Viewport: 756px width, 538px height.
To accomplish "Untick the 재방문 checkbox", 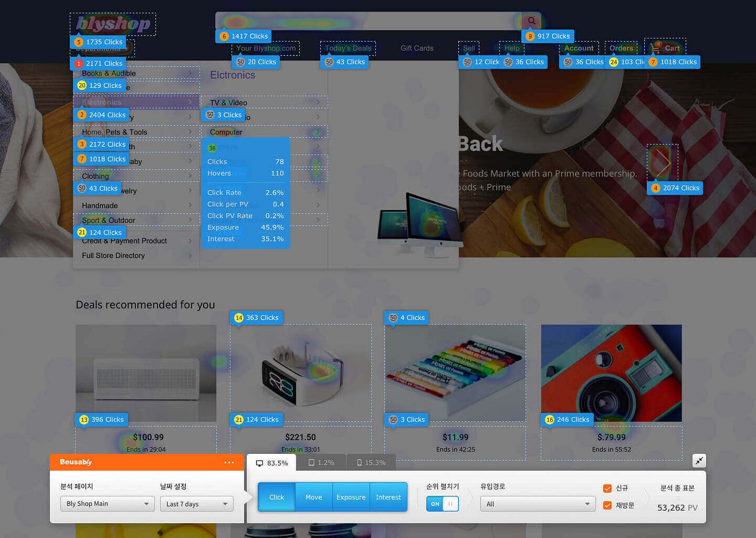I will coord(607,506).
